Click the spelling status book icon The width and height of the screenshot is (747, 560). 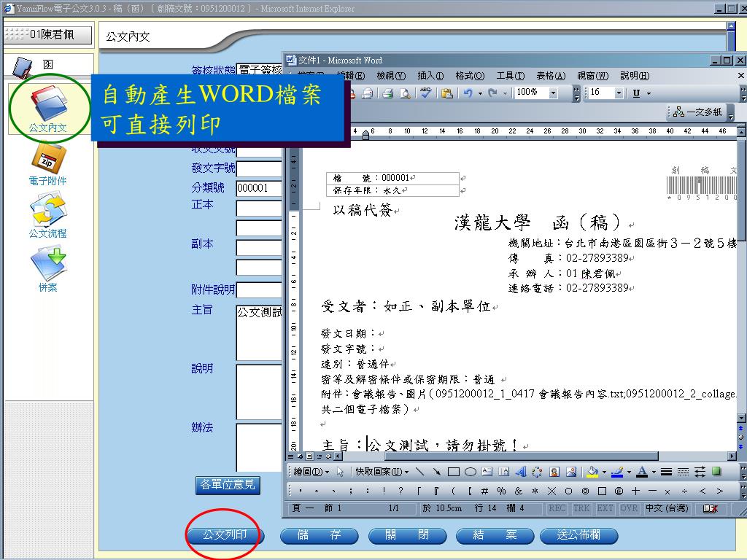(x=710, y=508)
